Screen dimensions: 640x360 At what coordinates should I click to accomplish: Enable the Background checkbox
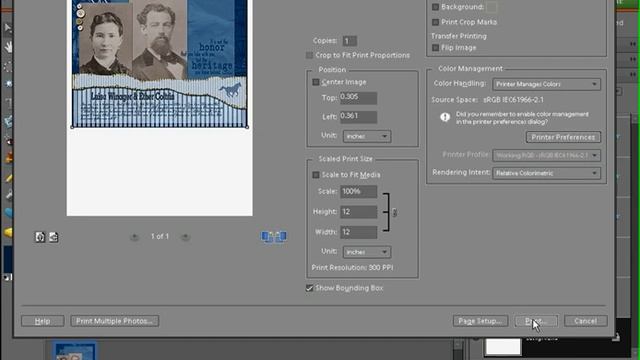pos(436,7)
